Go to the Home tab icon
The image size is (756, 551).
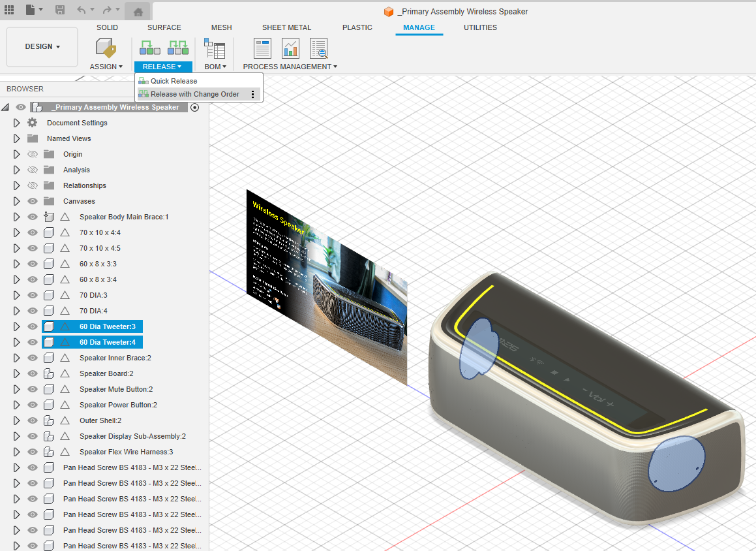[x=138, y=12]
